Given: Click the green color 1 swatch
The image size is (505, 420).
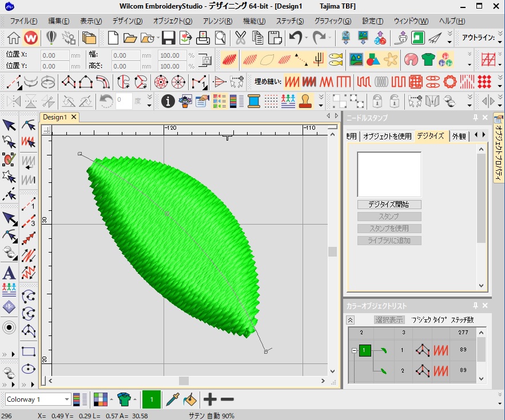Looking at the screenshot, I should [151, 399].
